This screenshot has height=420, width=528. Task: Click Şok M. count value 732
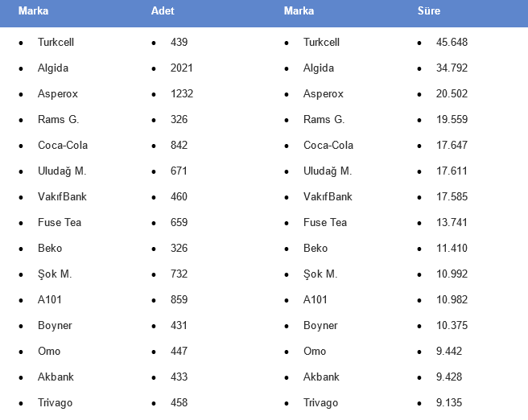pos(179,274)
